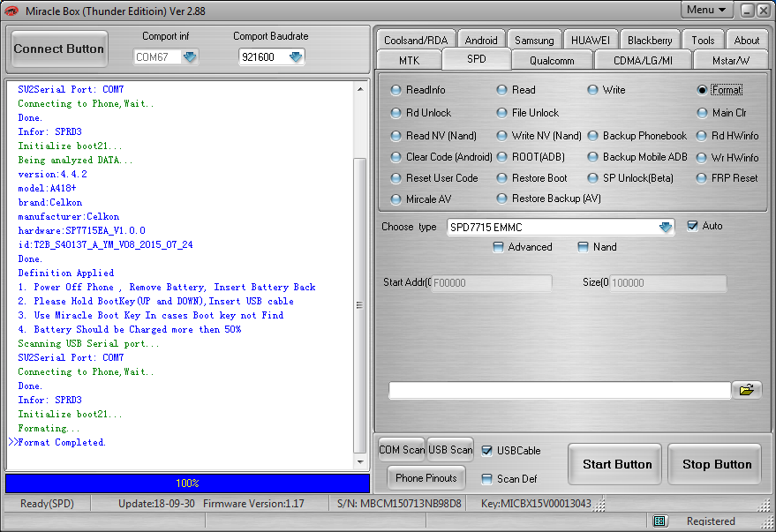
Task: Select SP Unlock(Beta) radio option
Action: pyautogui.click(x=630, y=178)
